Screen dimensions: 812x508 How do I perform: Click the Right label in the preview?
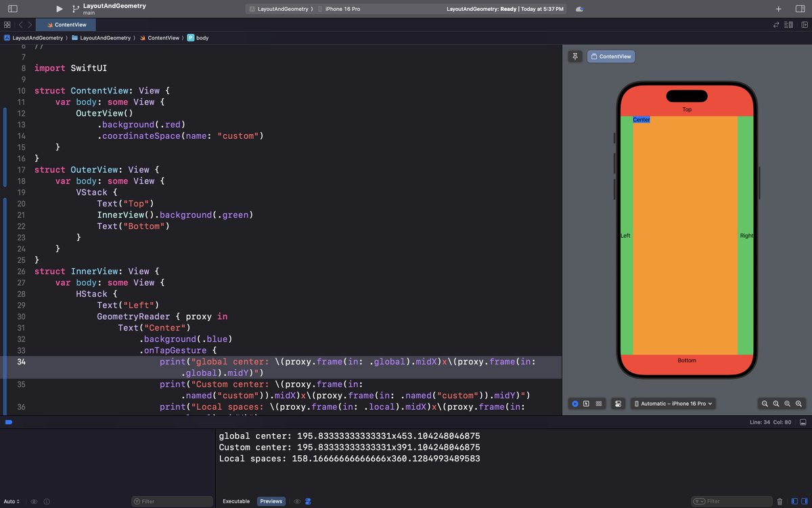tap(746, 236)
